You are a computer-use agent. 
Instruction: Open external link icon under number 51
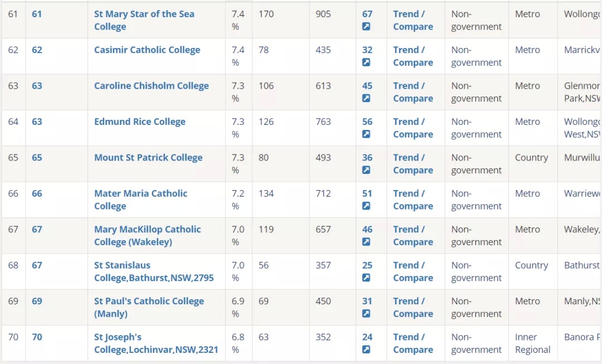coord(366,206)
